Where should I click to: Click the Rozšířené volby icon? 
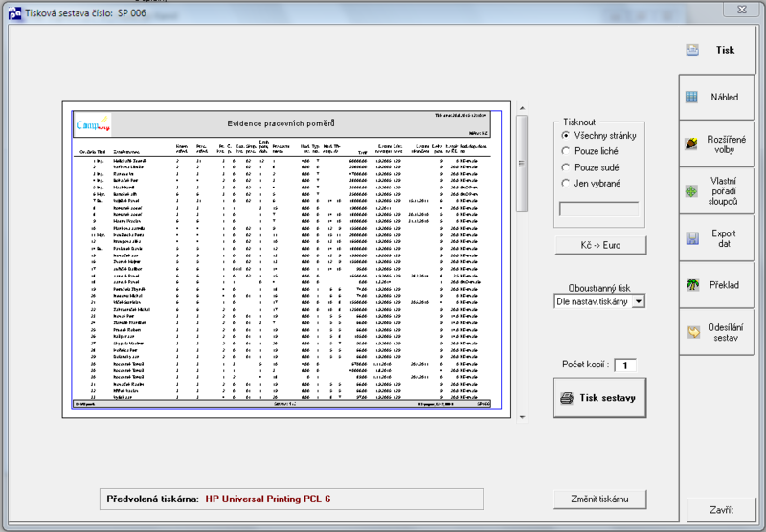pos(691,144)
